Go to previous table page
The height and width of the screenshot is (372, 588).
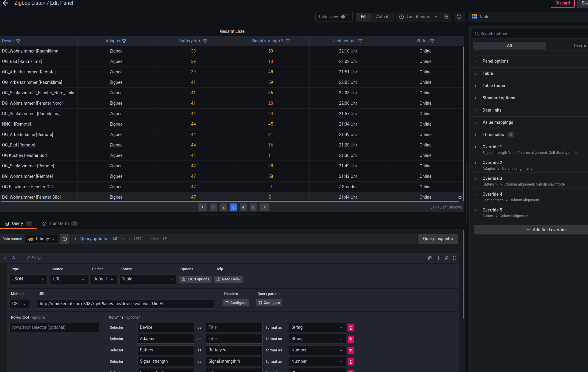tap(203, 207)
